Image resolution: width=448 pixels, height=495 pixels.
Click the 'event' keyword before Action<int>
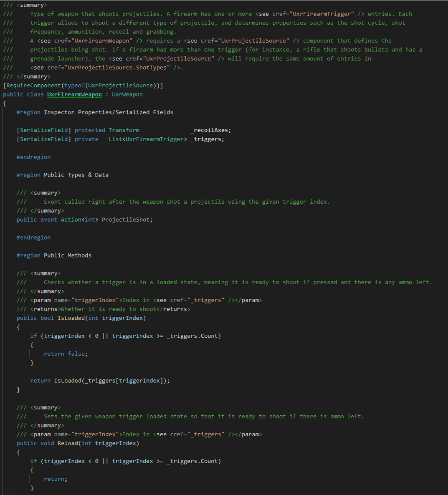coord(49,220)
